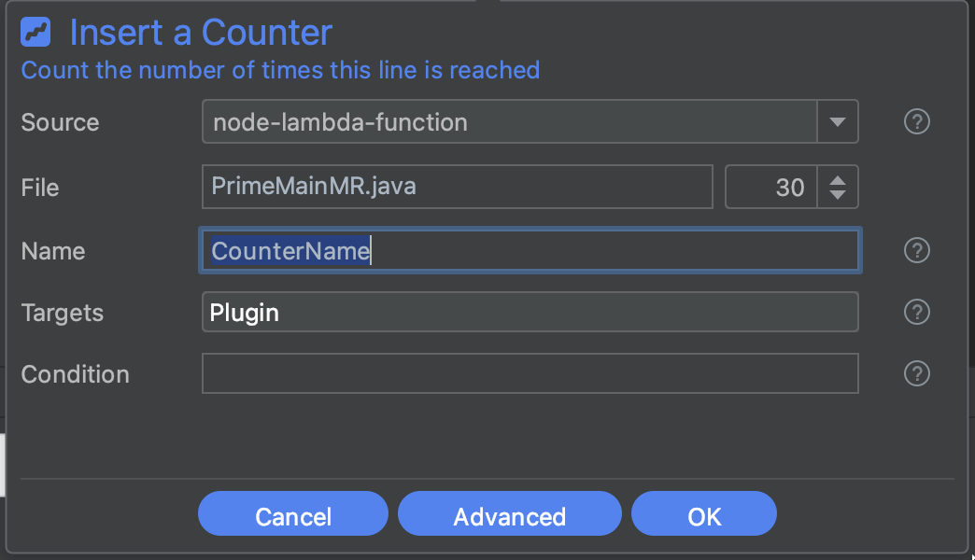This screenshot has height=560, width=975.
Task: Click the counter icon beside the dialog title
Action: tap(35, 34)
